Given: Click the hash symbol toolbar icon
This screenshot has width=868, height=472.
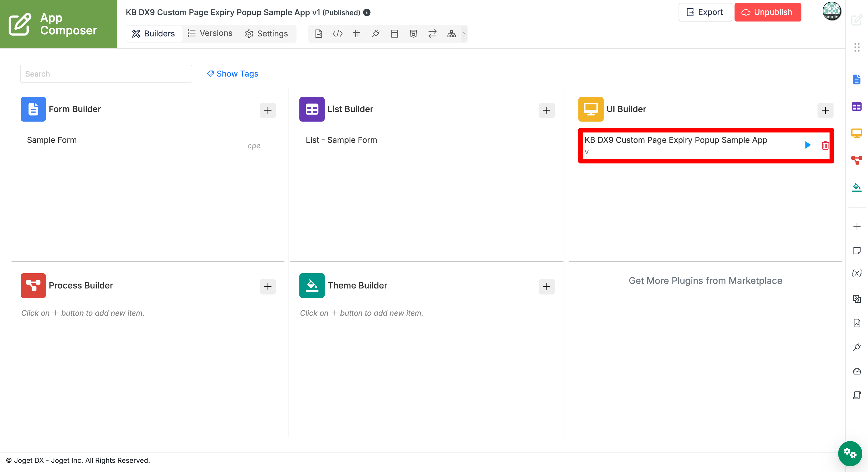Looking at the screenshot, I should 356,34.
